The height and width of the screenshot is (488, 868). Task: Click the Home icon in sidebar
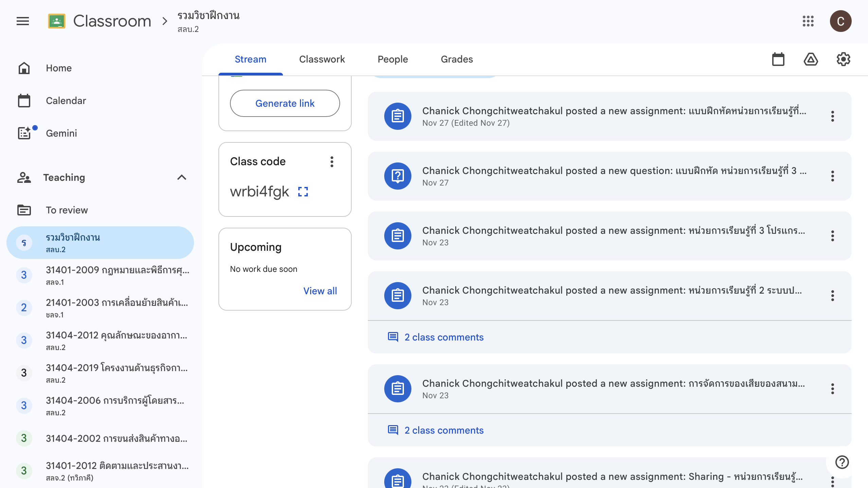[24, 68]
